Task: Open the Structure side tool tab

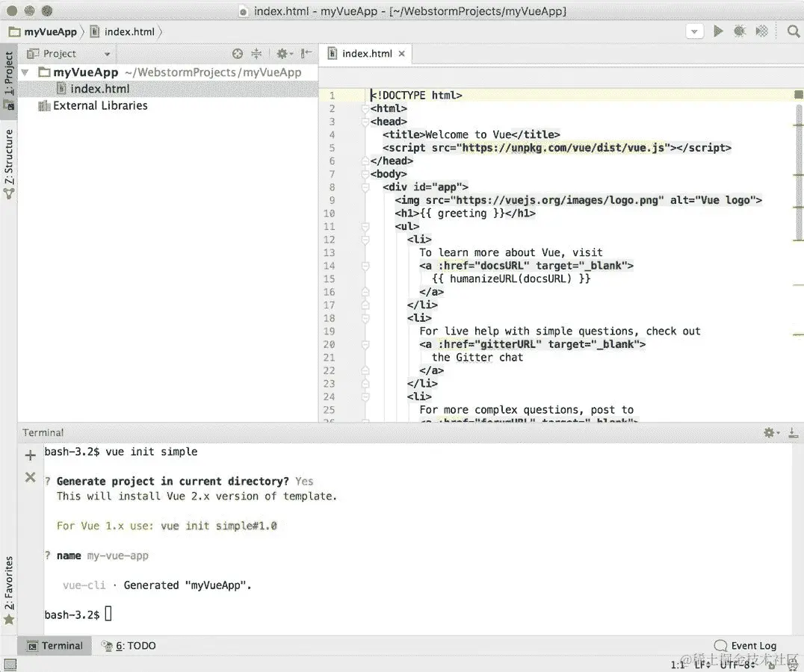Action: coord(9,164)
